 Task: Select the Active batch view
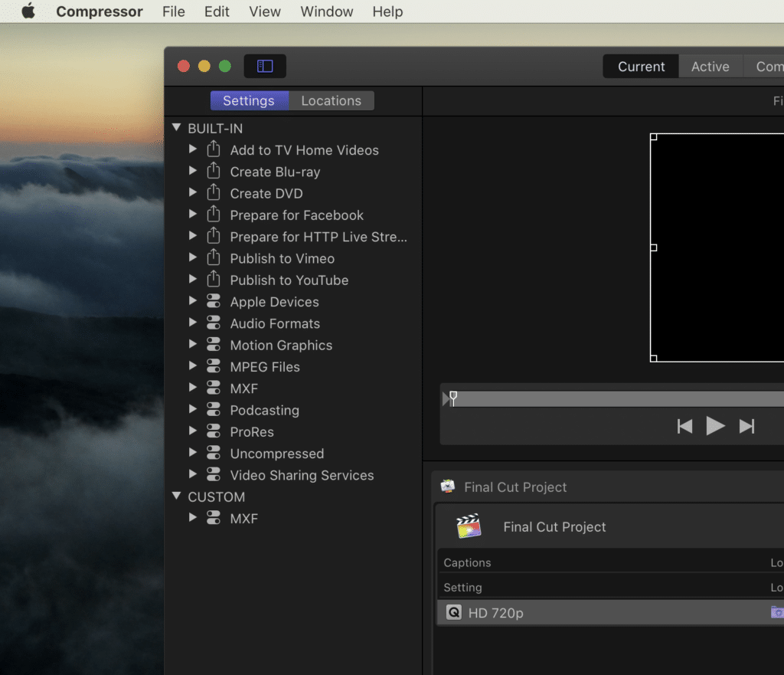[710, 66]
